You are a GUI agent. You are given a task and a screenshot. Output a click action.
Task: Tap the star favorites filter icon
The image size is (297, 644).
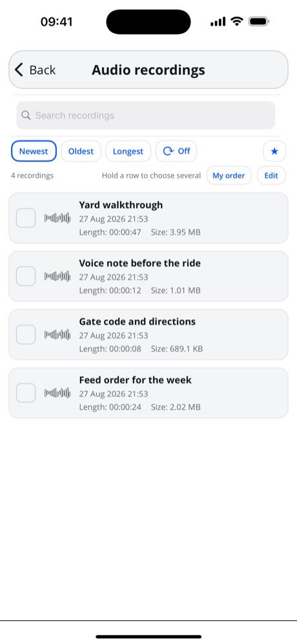[x=274, y=151]
